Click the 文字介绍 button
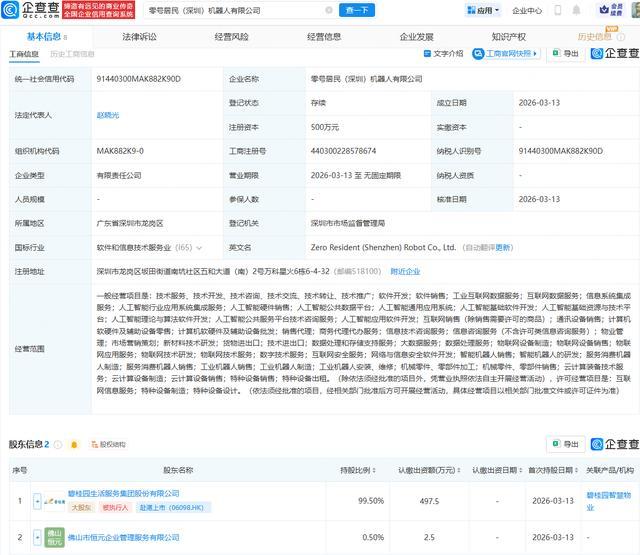Screen dimensions: 640x555 click(x=444, y=53)
